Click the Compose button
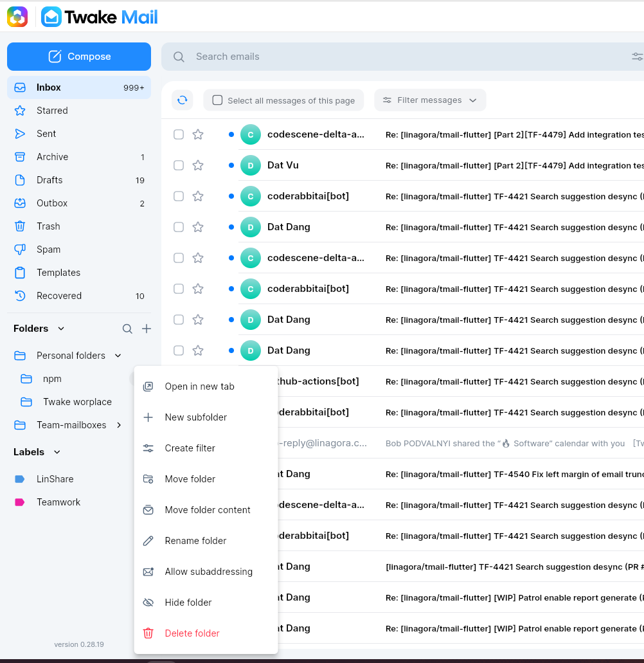Image resolution: width=644 pixels, height=663 pixels. pos(79,57)
